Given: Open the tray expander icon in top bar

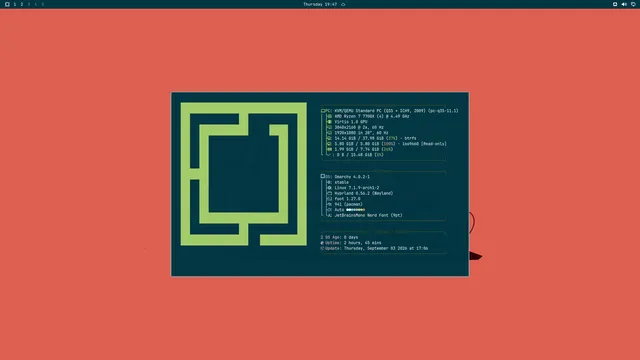Looking at the screenshot, I should point(615,4).
